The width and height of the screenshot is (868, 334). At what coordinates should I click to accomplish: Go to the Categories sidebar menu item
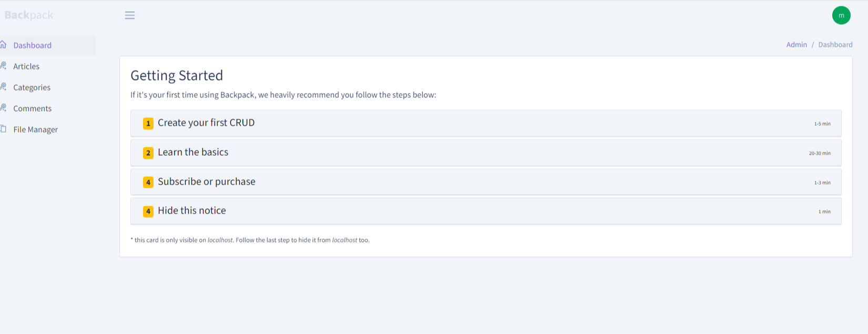click(32, 87)
